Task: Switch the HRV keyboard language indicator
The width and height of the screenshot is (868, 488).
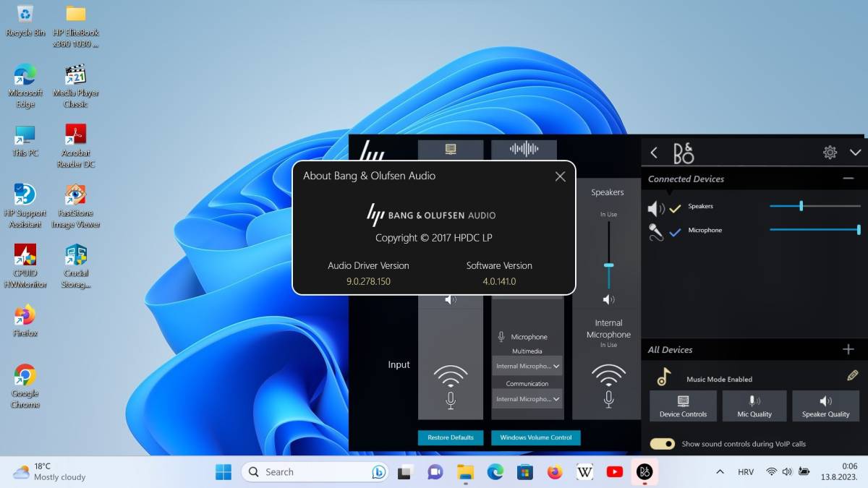Action: 745,472
